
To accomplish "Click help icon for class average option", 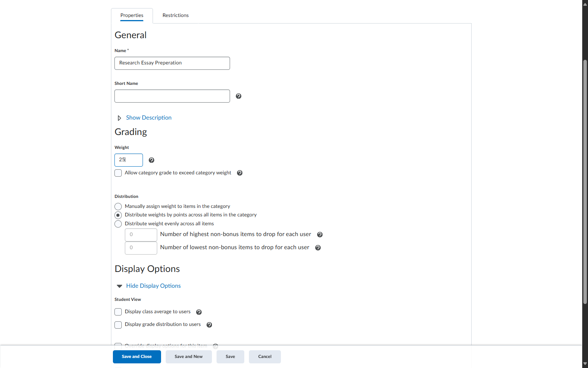I will pos(199,312).
